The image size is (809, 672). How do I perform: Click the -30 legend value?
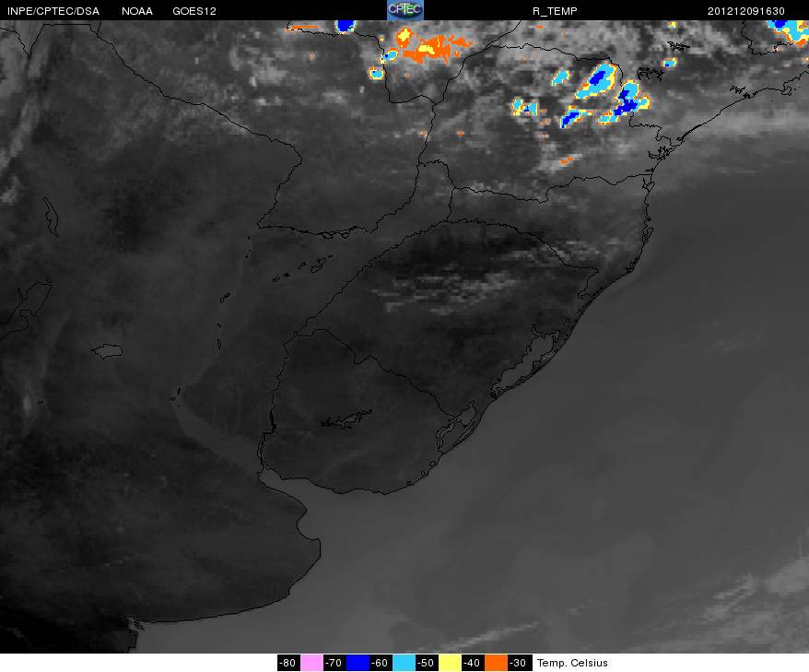click(518, 663)
